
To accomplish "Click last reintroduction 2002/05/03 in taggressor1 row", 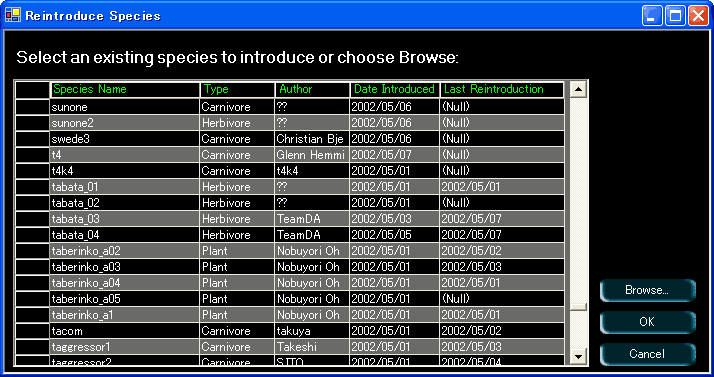I will [502, 347].
